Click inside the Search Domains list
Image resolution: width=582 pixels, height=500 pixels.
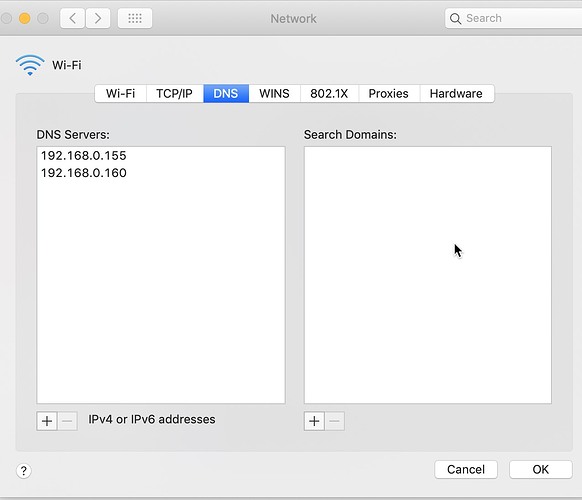tap(428, 275)
